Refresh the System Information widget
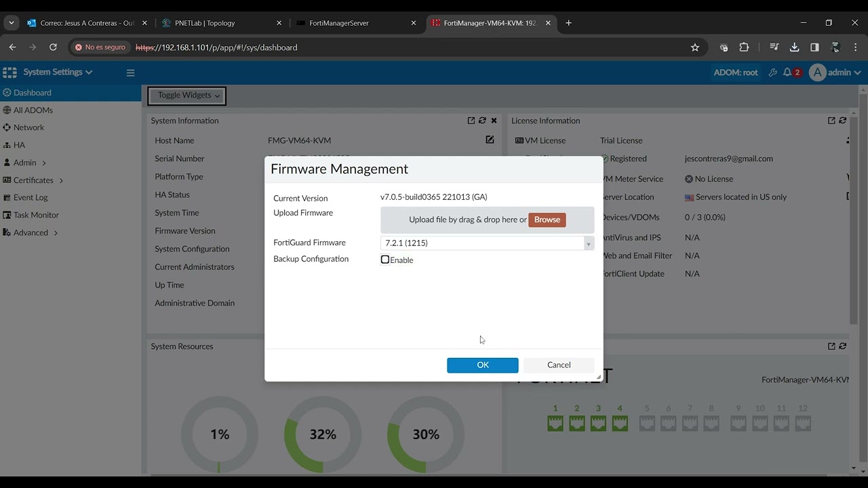Image resolution: width=868 pixels, height=488 pixels. tap(482, 121)
